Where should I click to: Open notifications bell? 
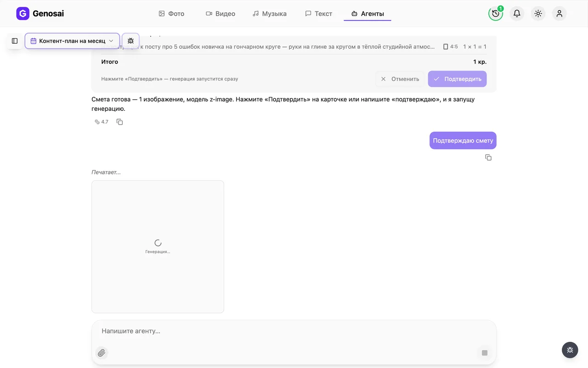(x=517, y=13)
